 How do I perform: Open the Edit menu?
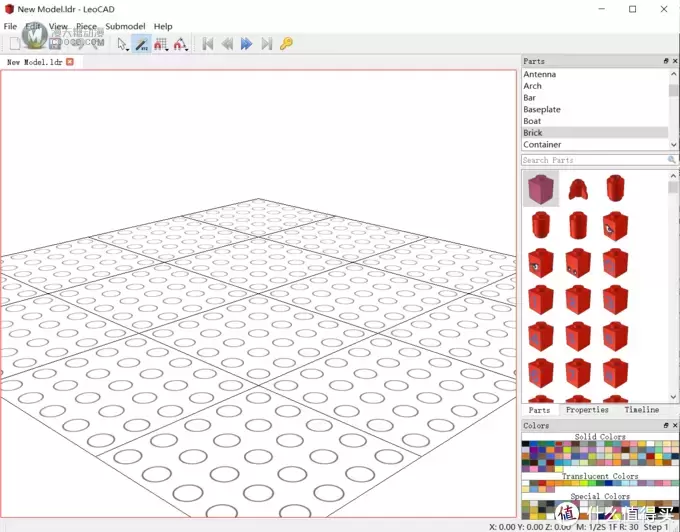pos(33,26)
